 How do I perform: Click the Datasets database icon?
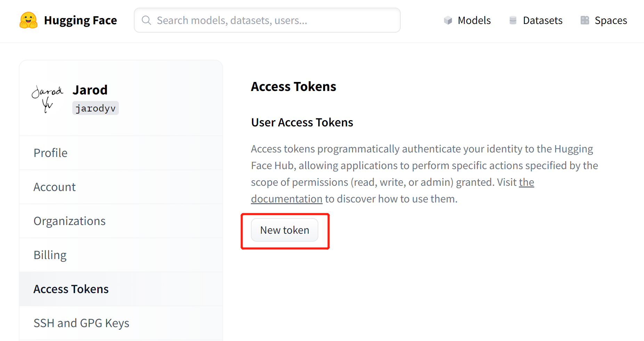(x=513, y=20)
